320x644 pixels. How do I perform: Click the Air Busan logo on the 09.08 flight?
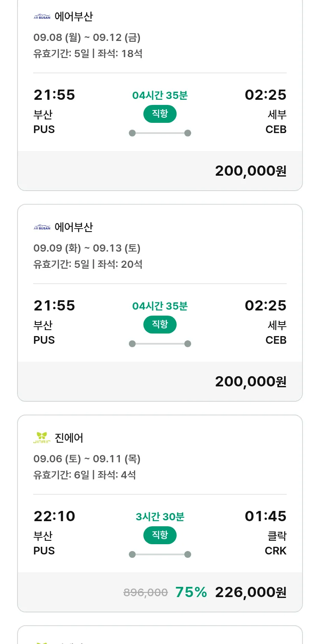click(x=42, y=17)
